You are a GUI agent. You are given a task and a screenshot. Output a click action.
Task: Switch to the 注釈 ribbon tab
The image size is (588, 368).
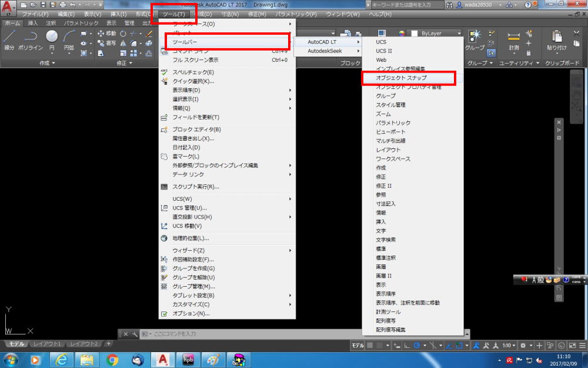coord(51,24)
